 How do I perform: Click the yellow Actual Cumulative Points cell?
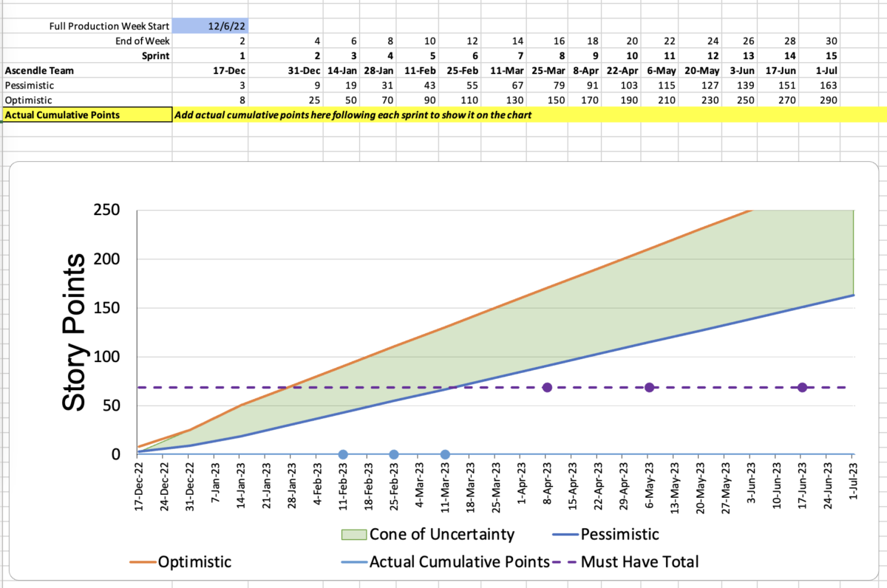[x=86, y=114]
